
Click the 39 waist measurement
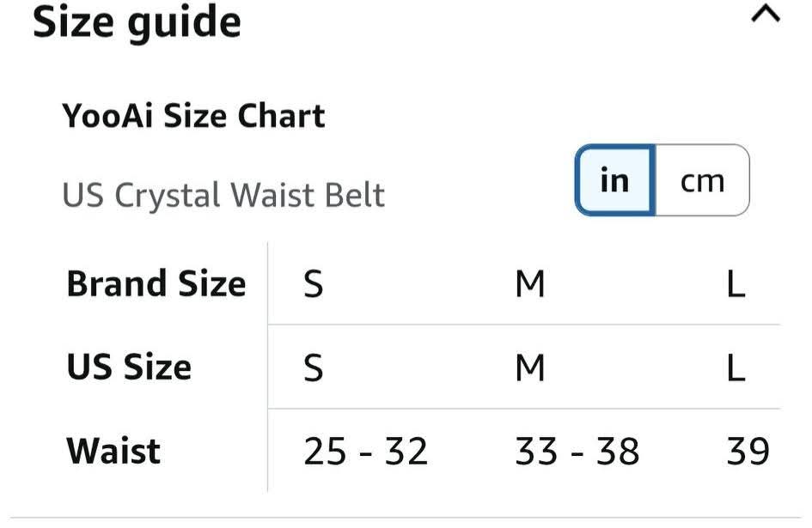point(748,452)
